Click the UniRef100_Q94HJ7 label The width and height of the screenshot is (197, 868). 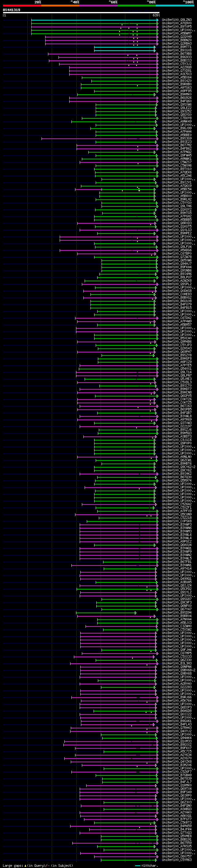tap(177, 264)
